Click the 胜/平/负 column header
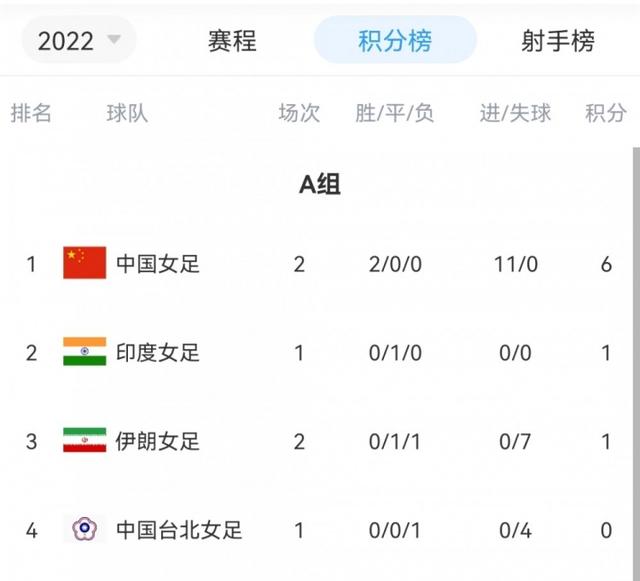640x581 pixels. (x=395, y=113)
